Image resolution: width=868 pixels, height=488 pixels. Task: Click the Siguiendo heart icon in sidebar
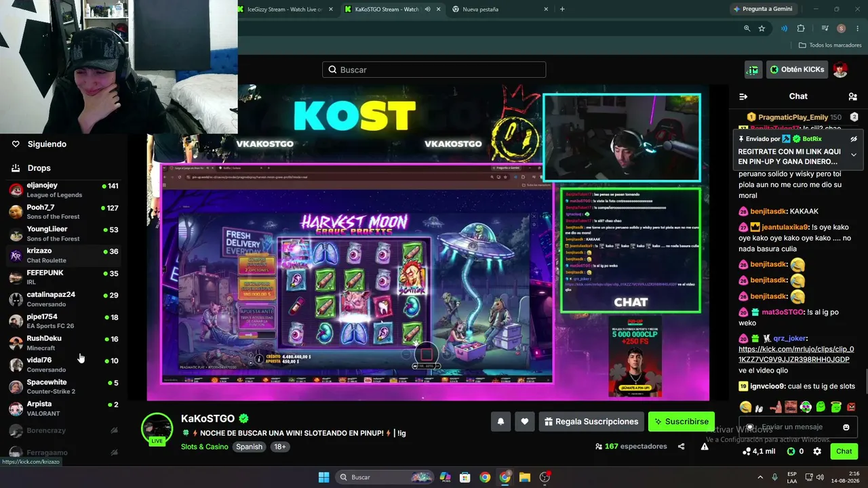[15, 144]
